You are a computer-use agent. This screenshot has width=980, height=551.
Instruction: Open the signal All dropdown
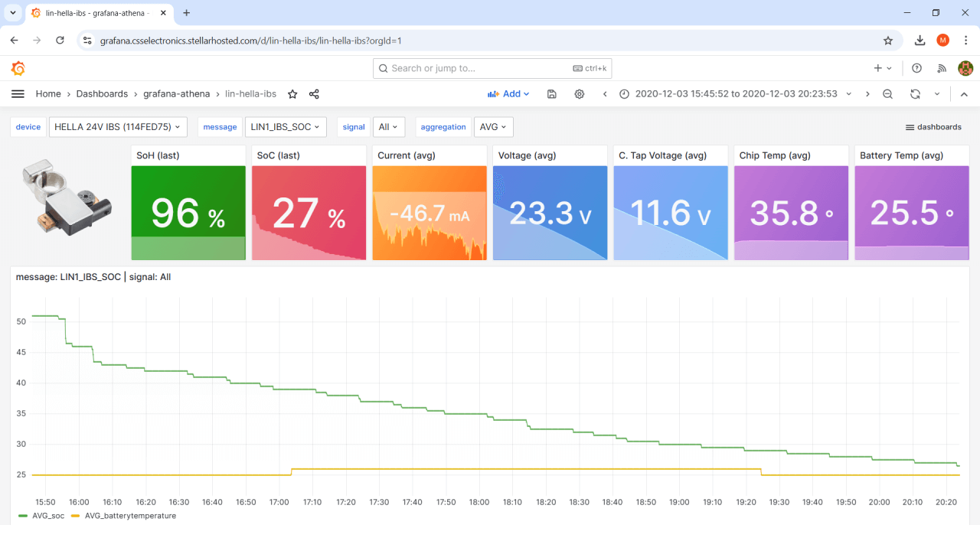[388, 127]
